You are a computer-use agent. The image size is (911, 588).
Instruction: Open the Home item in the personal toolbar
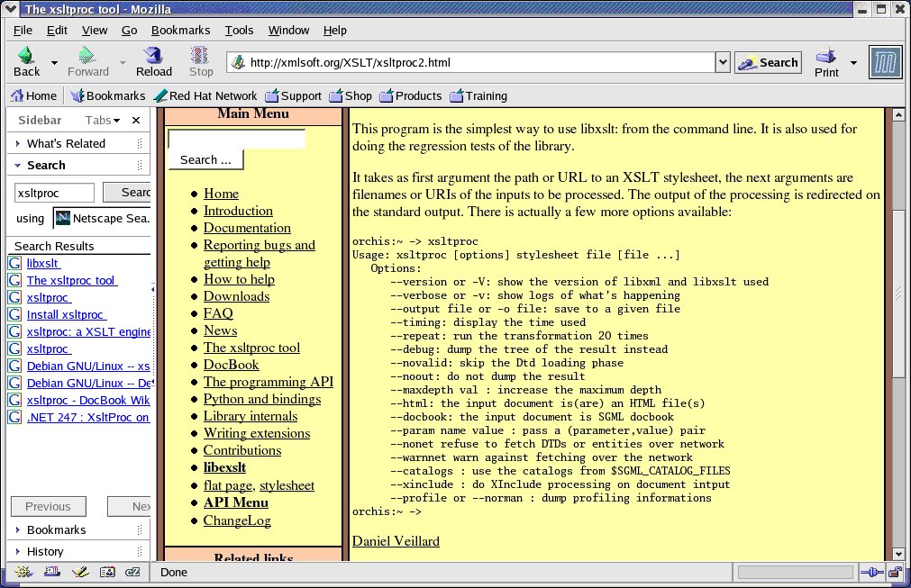(33, 95)
